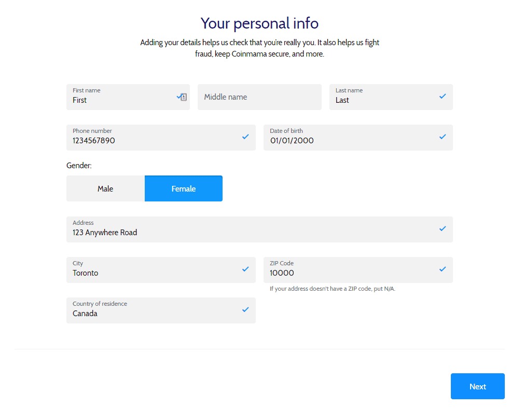Viewport: 524px width, 420px height.
Task: Click the fraud prevention description text
Action: [259, 48]
